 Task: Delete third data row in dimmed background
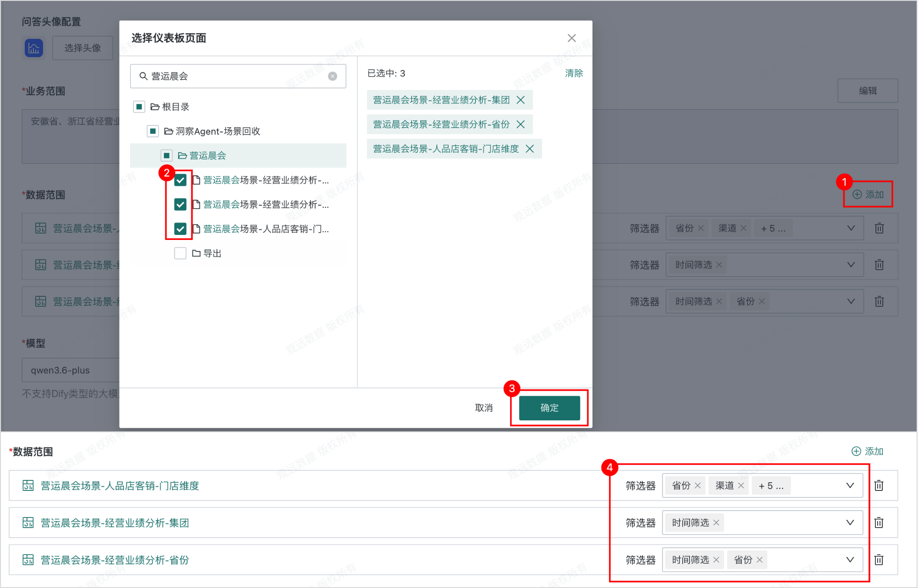(x=880, y=301)
